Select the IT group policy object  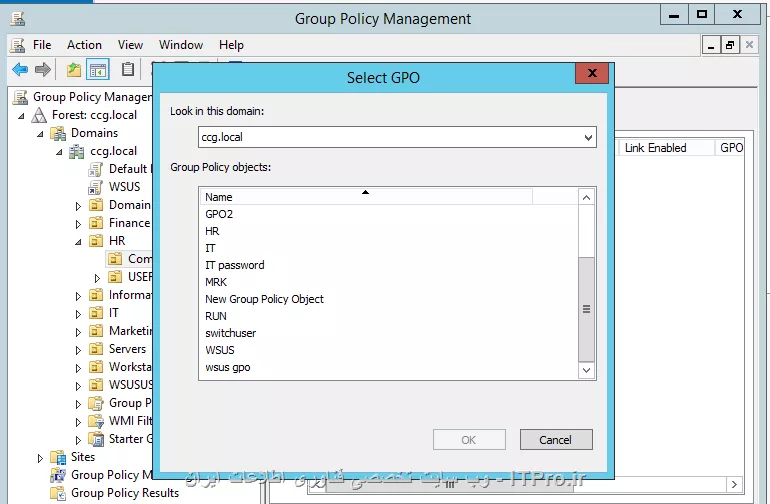pos(210,249)
